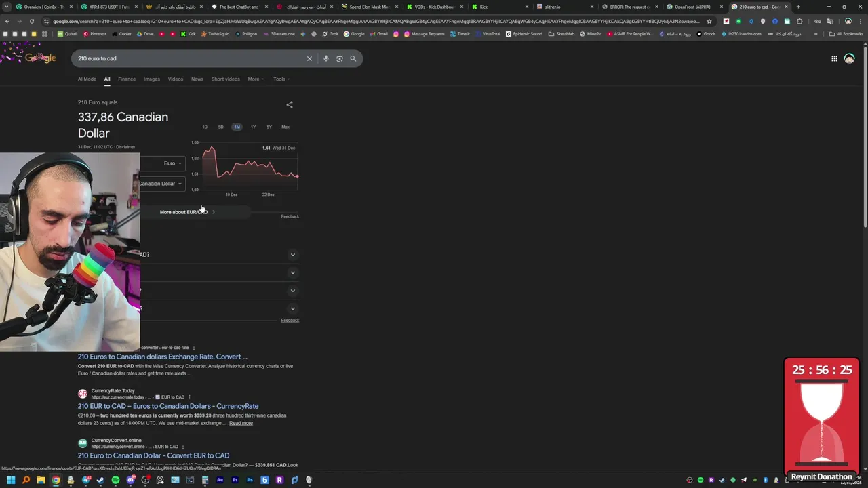Open the CurrencyConvert 210 Euro to Canadian Dollar result
Screen dimensions: 868x488
click(x=153, y=455)
